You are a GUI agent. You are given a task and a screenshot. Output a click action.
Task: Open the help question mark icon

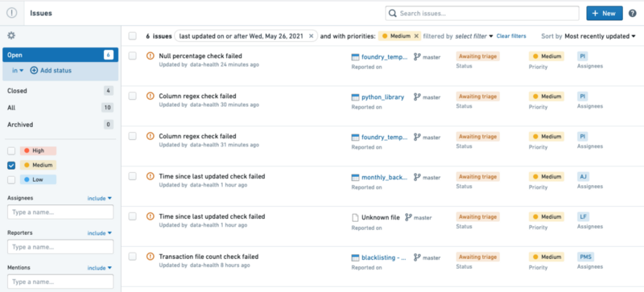(633, 13)
